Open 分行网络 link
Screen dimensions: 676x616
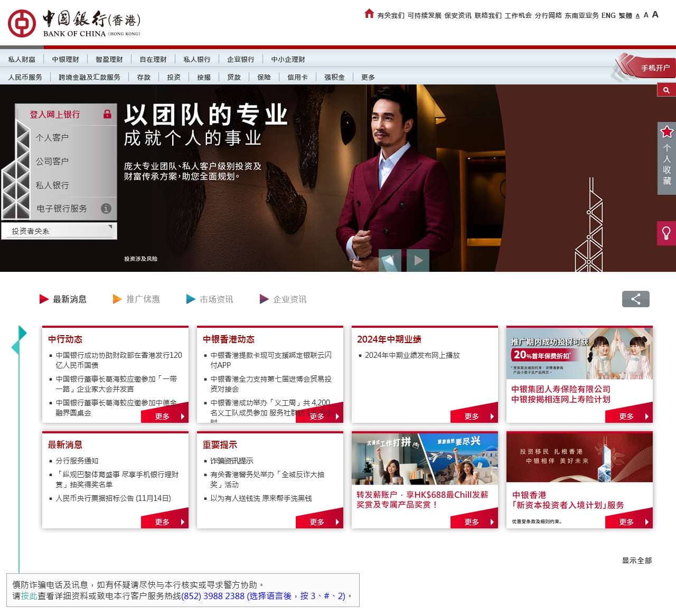coord(548,15)
